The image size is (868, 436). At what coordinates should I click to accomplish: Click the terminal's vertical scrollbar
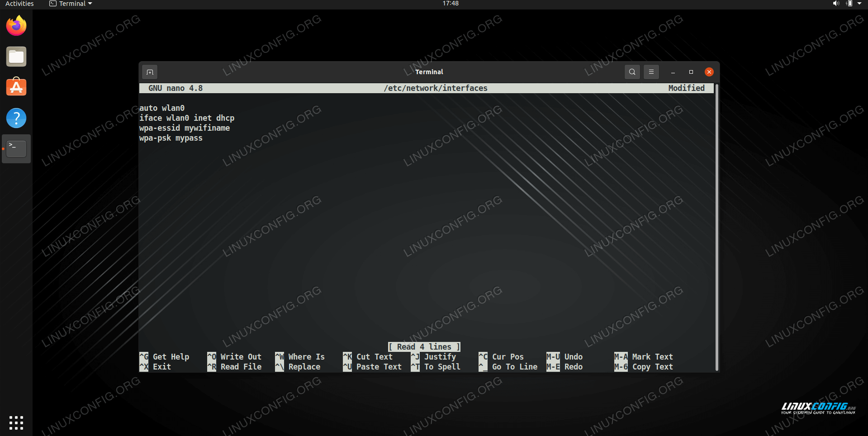[716, 226]
